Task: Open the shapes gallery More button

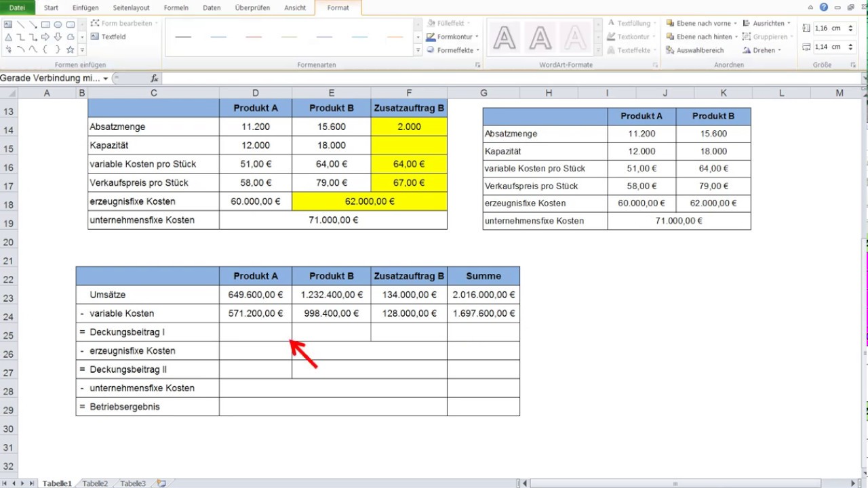Action: tap(82, 50)
